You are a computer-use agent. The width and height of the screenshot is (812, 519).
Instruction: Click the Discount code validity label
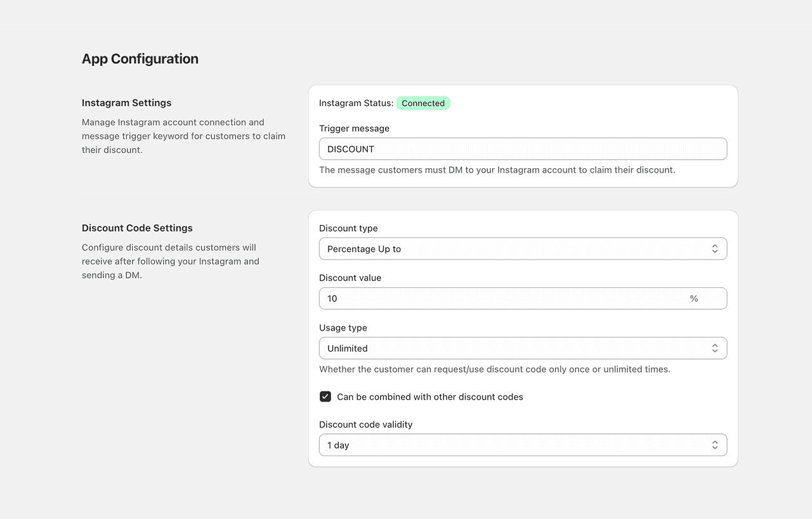(366, 424)
